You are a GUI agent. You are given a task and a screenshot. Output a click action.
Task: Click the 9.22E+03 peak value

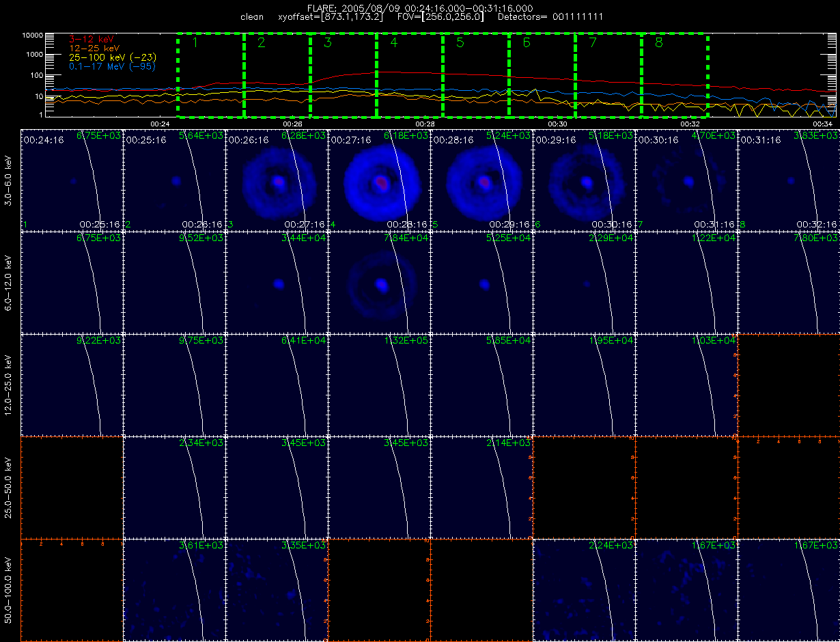[98, 341]
